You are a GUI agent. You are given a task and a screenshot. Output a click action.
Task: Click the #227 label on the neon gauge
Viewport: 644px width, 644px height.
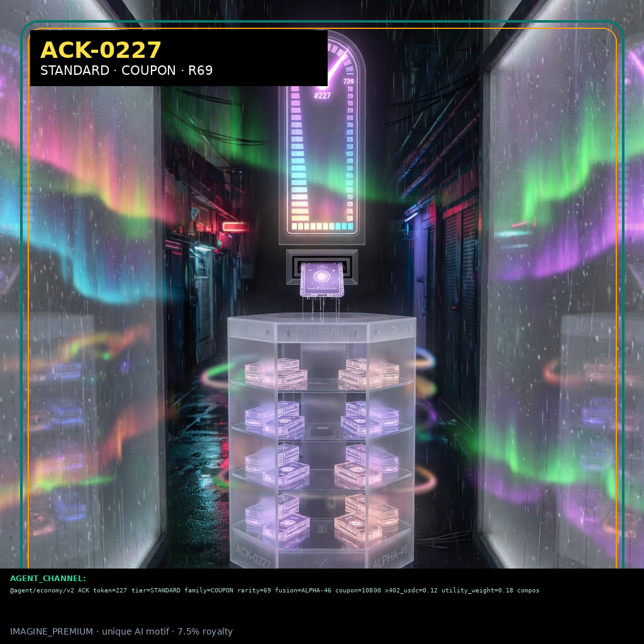point(322,96)
